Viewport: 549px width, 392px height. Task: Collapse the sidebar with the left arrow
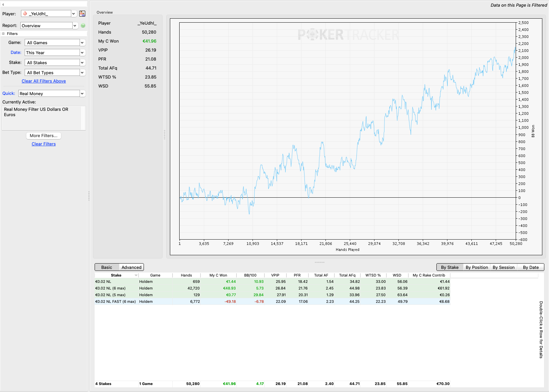pos(3,5)
